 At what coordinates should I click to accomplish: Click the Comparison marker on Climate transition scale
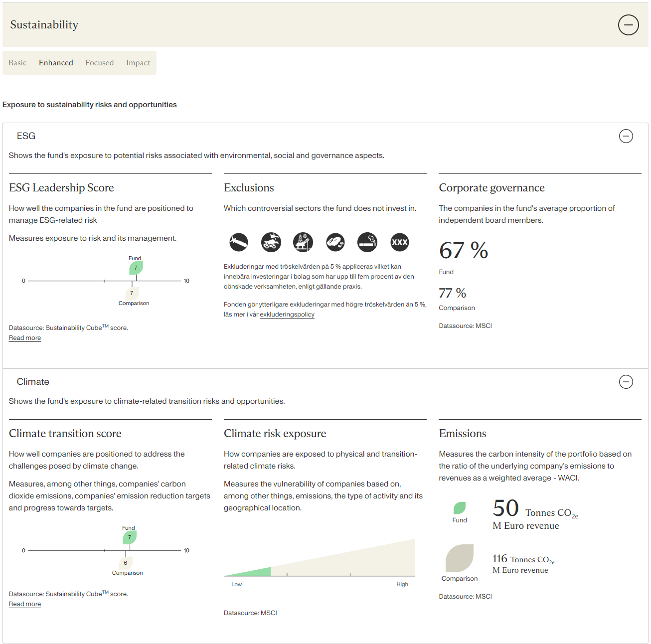tap(126, 562)
